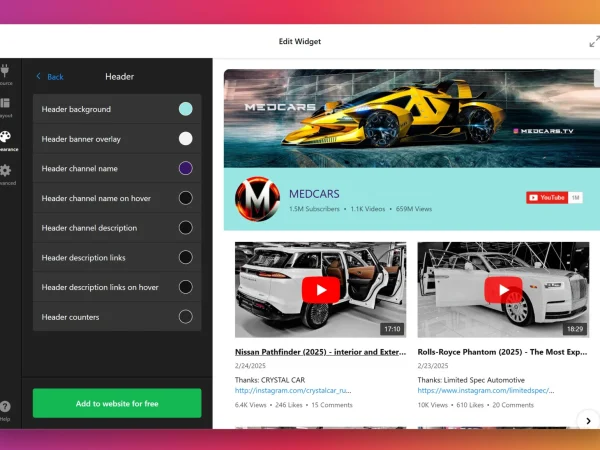Play the Rolls-Royce Phantom video

pos(503,290)
